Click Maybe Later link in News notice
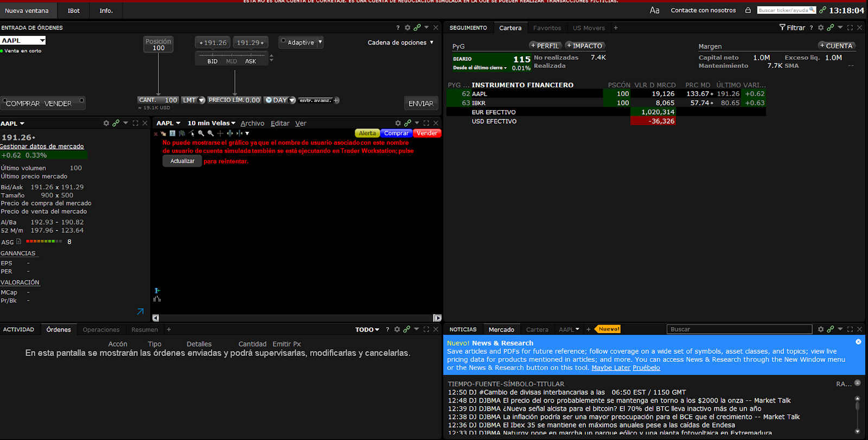This screenshot has height=440, width=868. tap(611, 367)
